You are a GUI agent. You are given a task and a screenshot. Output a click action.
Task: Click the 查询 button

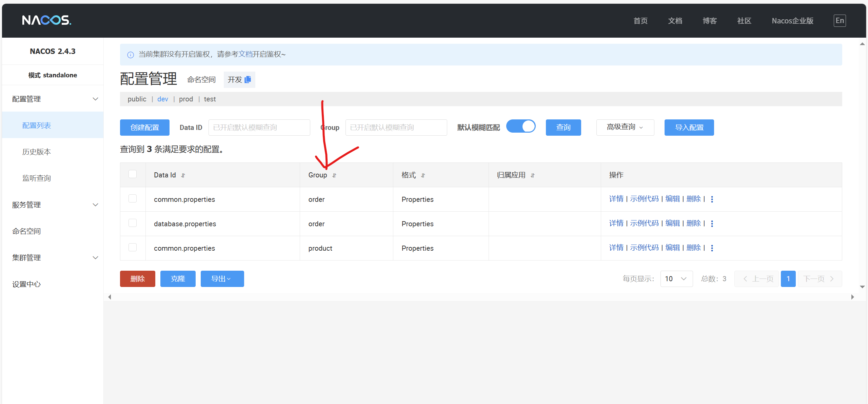[x=563, y=127]
